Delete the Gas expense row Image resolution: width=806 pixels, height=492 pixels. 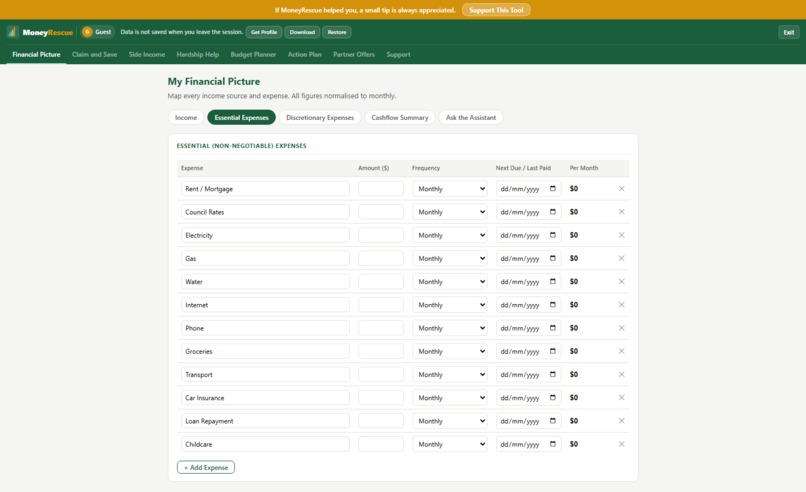pos(621,258)
